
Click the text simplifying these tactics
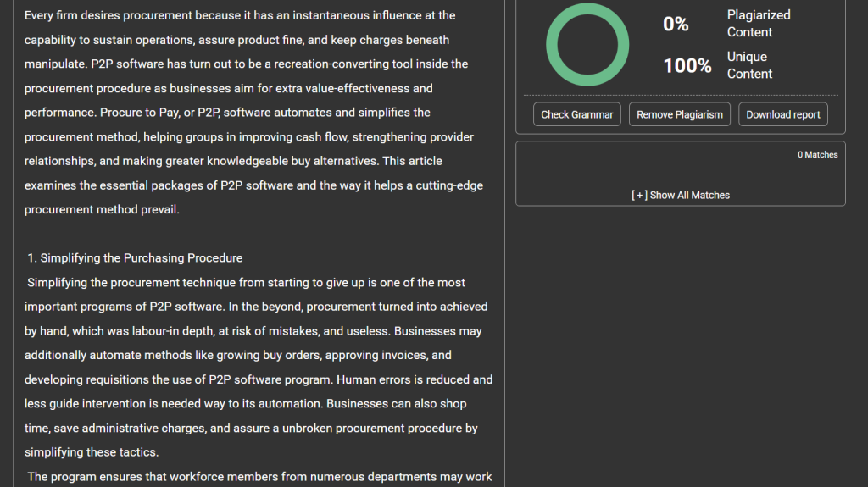pos(92,452)
